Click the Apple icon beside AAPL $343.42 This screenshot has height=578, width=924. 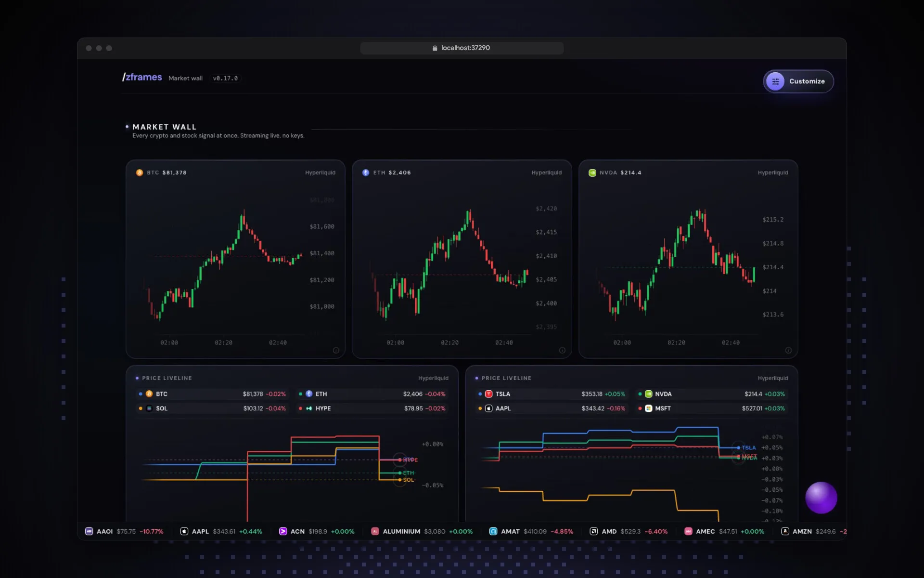point(489,408)
